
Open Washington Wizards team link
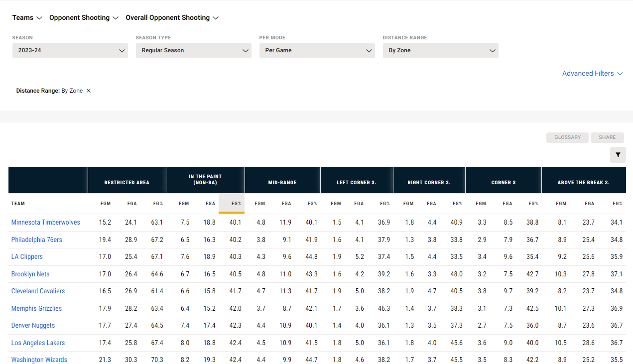point(39,360)
